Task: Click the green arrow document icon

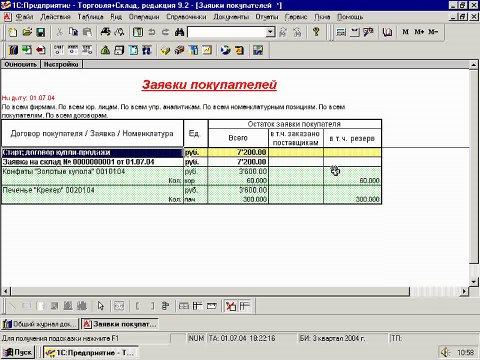Action: pos(27,50)
